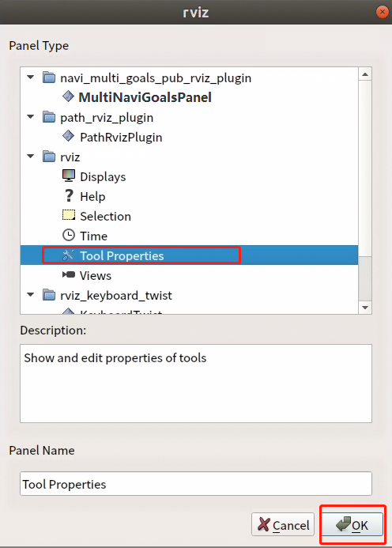Click the rviz folder icon

click(x=49, y=157)
